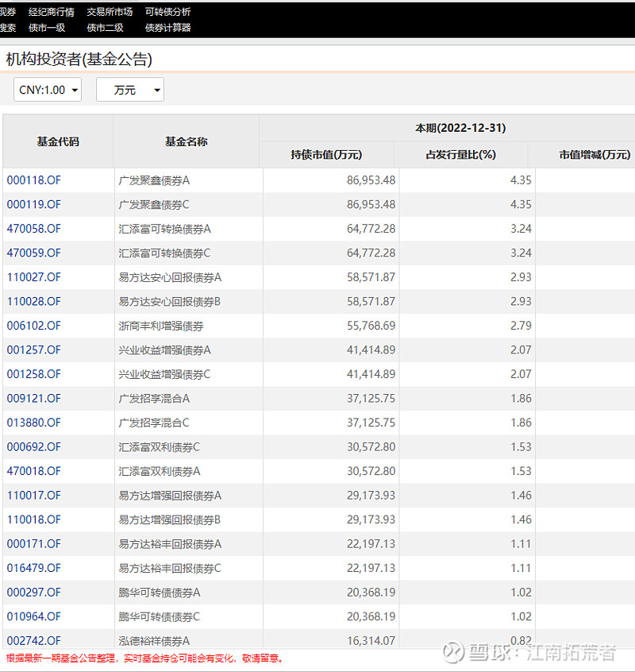Select fund name 汇添富可转换债券A
Viewport: 635px width, 672px height.
[x=165, y=229]
